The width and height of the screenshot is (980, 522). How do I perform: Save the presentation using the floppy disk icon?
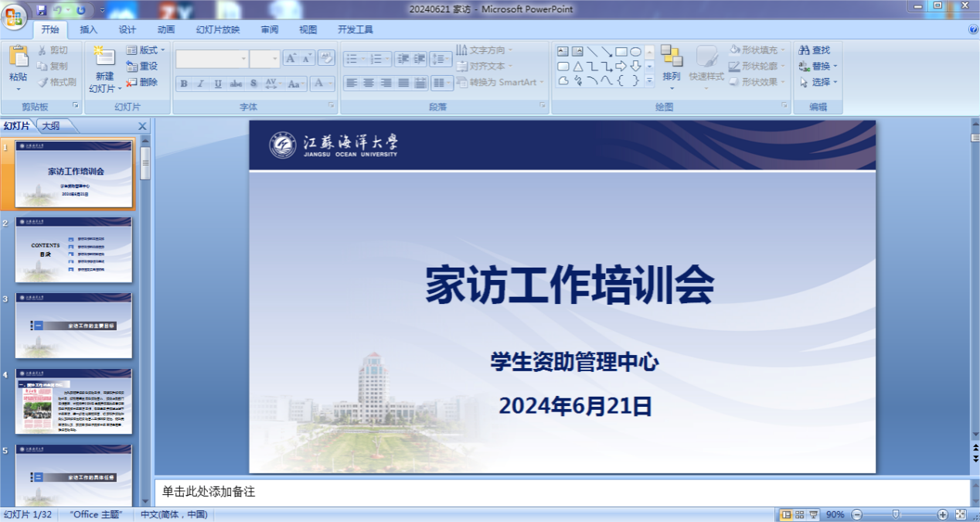[x=42, y=10]
